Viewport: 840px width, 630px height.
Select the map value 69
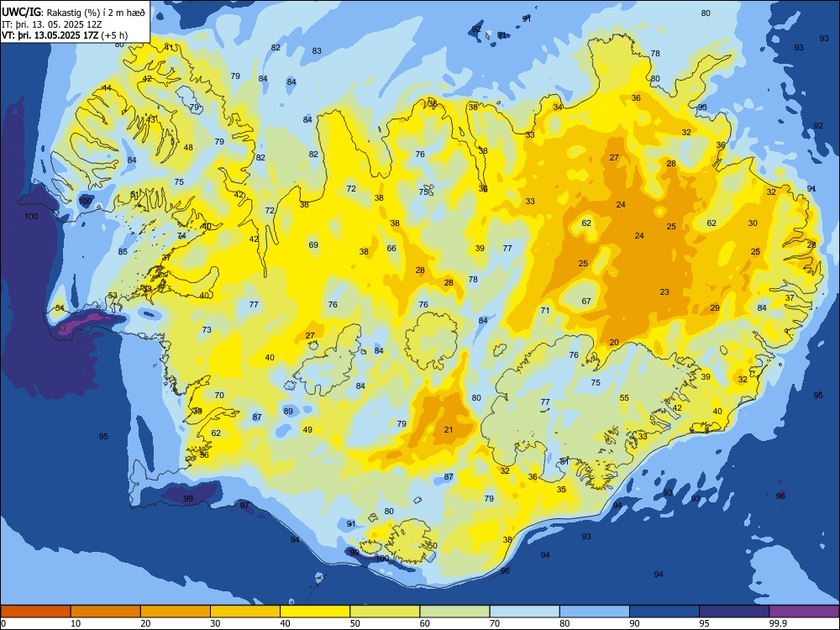pos(312,244)
